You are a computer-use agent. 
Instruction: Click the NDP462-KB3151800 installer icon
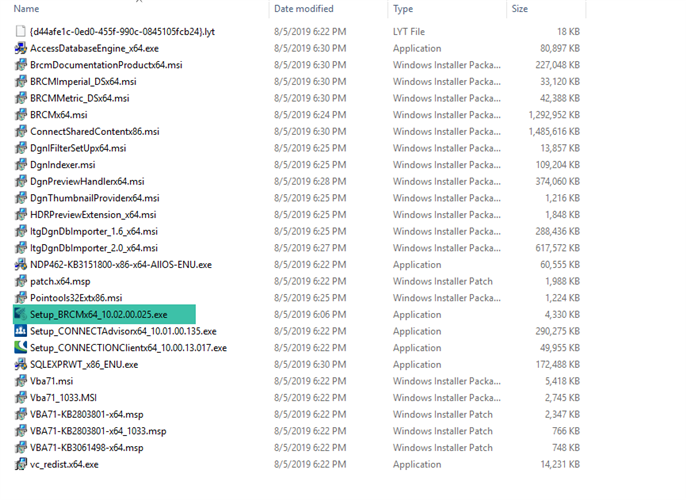coord(21,264)
